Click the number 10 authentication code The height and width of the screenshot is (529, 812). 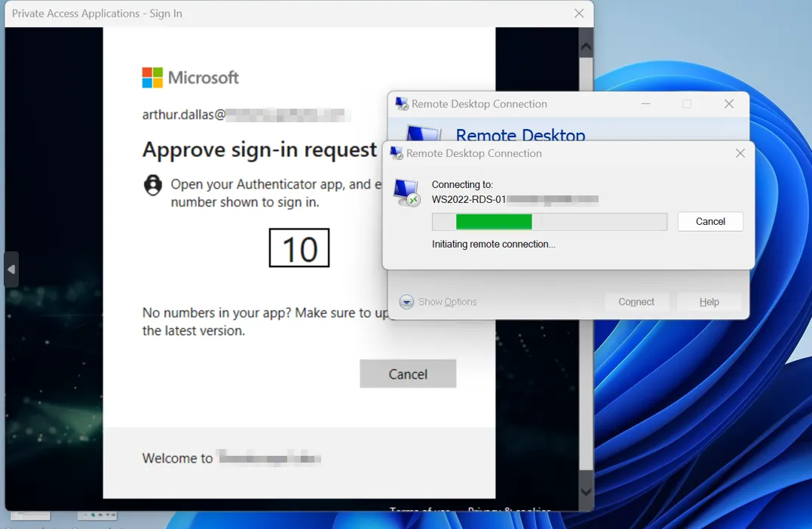click(x=299, y=248)
